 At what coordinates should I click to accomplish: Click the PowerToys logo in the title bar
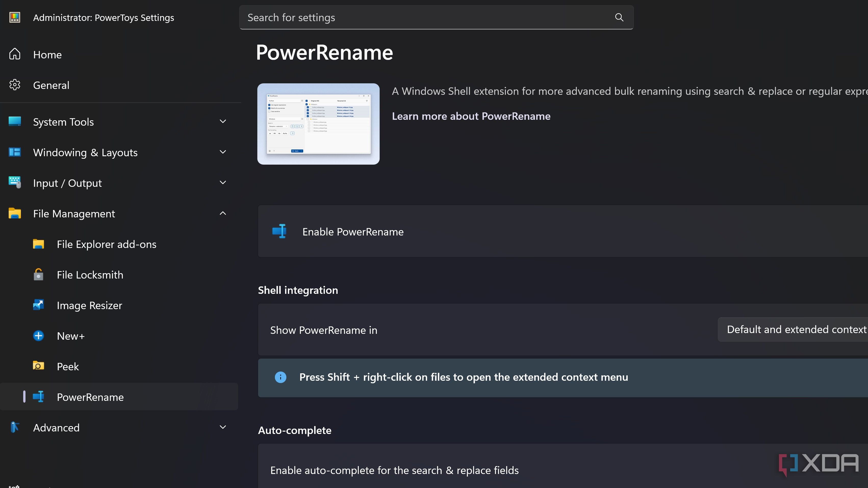[15, 17]
